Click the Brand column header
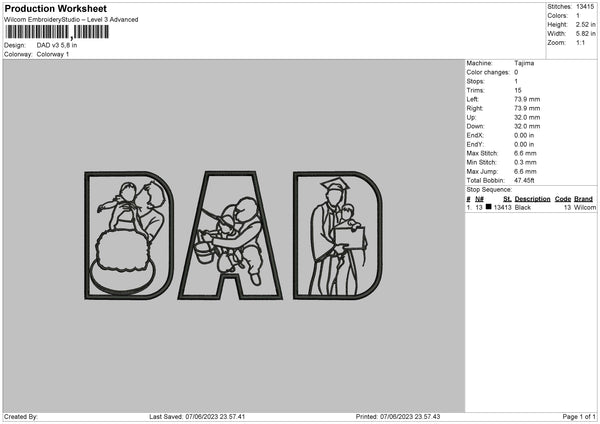Viewport: 600px width, 424px height. coord(583,199)
